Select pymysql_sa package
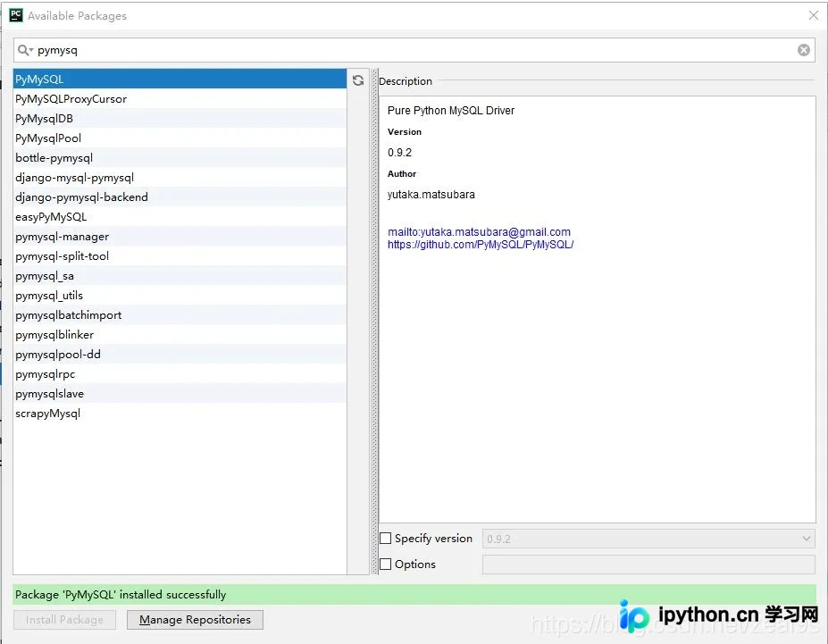The image size is (828, 644). pos(180,275)
